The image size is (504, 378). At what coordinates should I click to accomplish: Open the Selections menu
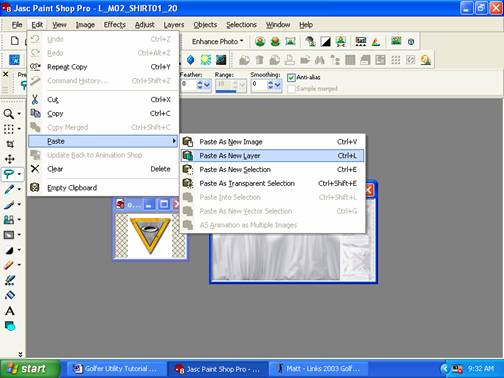point(241,25)
